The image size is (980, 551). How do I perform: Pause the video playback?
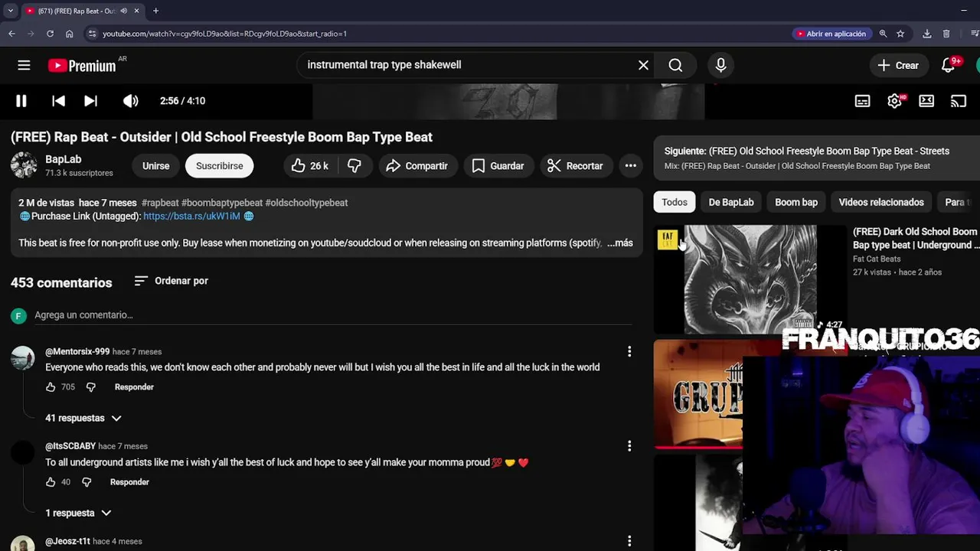click(x=21, y=100)
